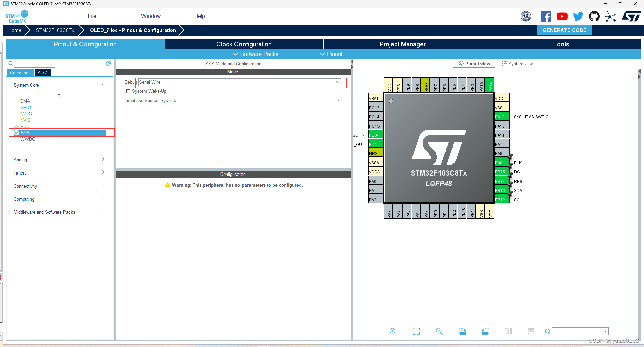Open STM32CubeMX GitHub page icon

pos(594,16)
